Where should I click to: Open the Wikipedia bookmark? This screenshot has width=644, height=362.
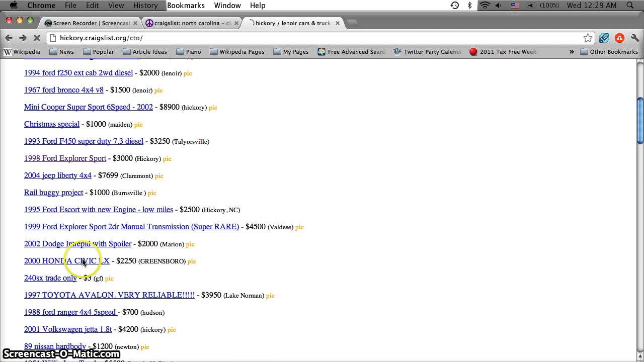coord(23,52)
